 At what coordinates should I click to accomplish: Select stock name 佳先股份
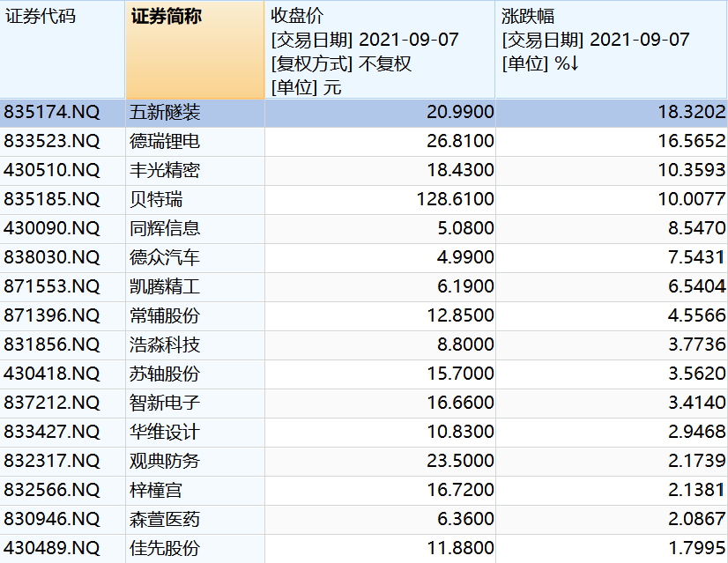tap(165, 548)
